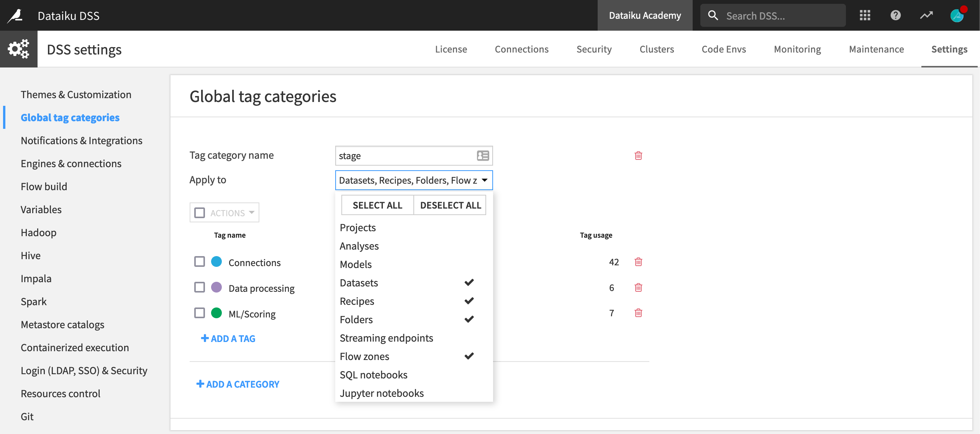Check the Data processing tag checkbox
The image size is (980, 434).
point(200,287)
